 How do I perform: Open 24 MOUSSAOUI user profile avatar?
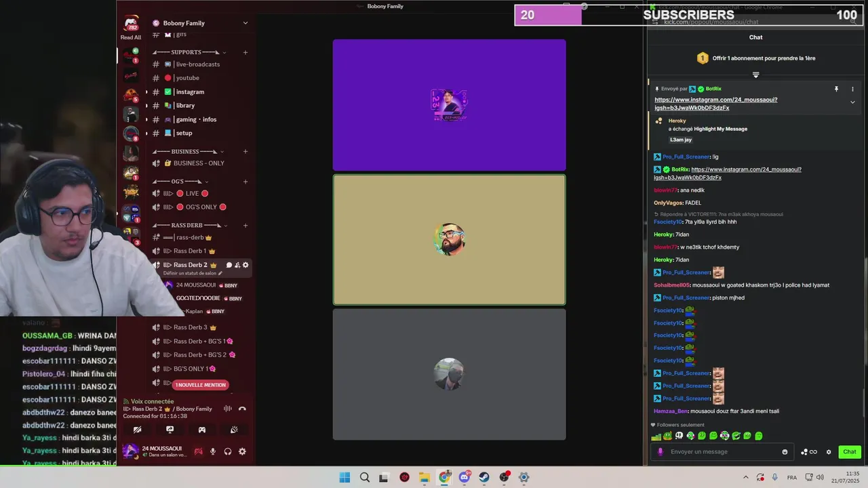[130, 451]
